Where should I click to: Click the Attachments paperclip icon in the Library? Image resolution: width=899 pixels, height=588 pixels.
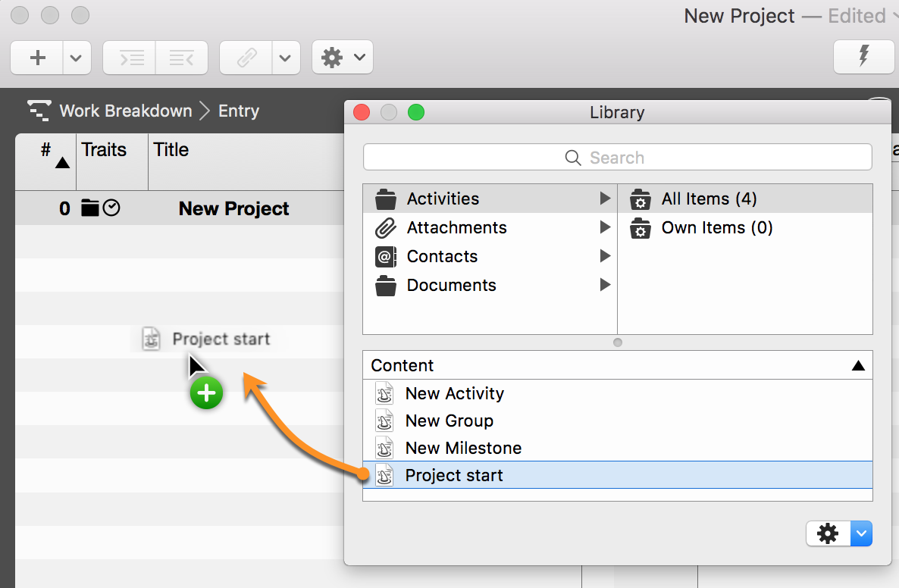386,227
